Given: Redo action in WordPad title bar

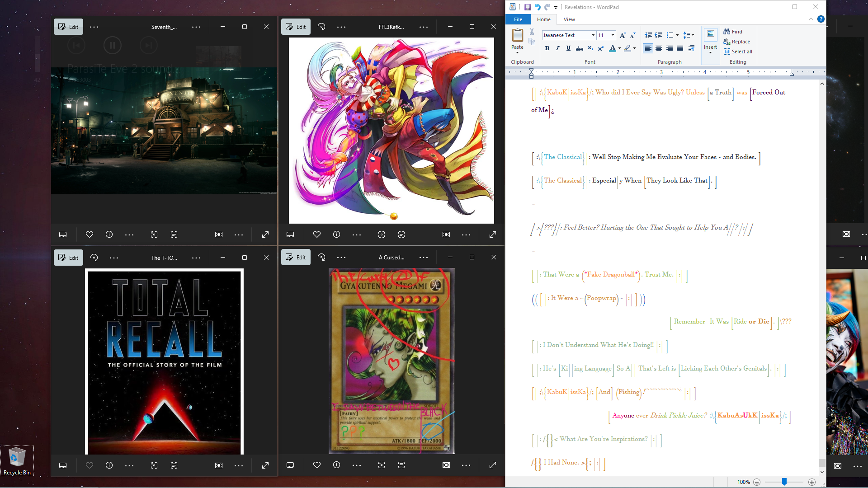Looking at the screenshot, I should 547,7.
